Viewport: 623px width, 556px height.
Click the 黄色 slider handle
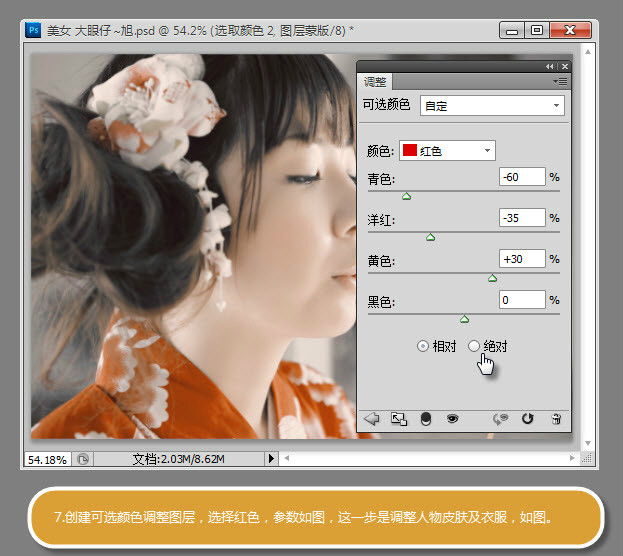[x=493, y=278]
